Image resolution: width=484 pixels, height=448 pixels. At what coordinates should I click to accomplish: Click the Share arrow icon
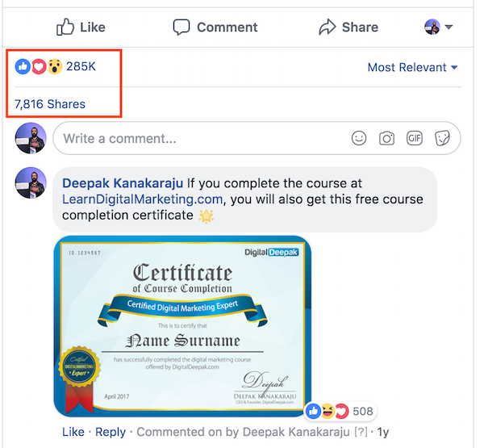coord(328,27)
